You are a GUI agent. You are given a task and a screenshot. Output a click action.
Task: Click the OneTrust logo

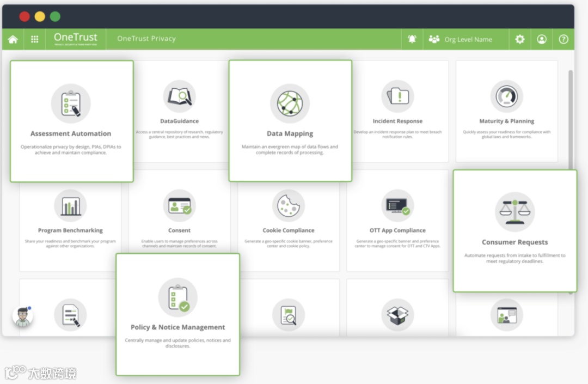pyautogui.click(x=75, y=39)
